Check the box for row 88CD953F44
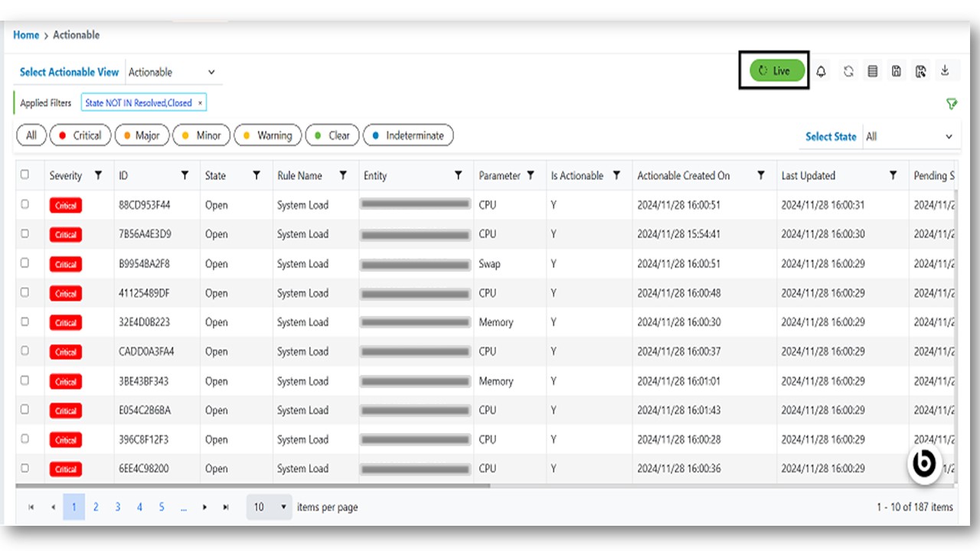 point(24,204)
